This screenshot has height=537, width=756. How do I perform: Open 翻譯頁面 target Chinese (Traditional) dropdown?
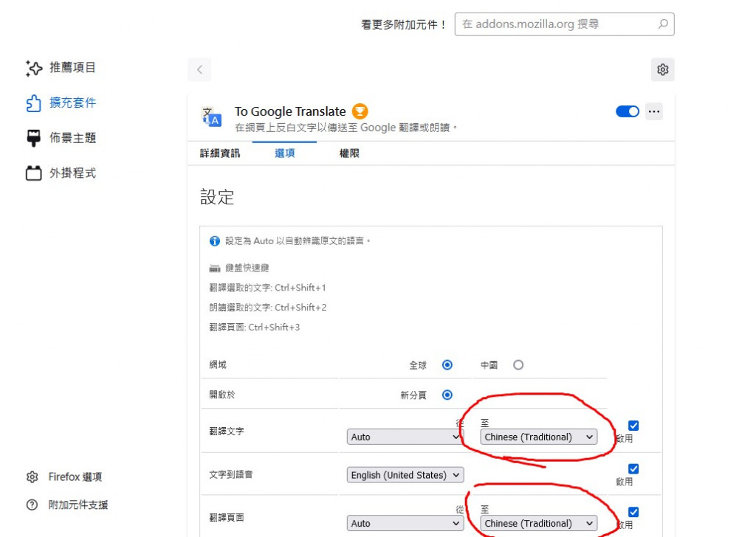538,523
